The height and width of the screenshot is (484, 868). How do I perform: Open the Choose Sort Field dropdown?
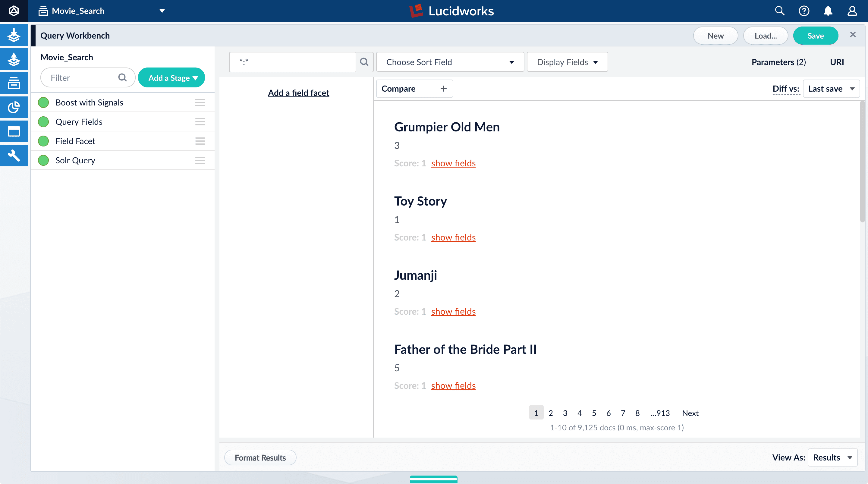tap(450, 61)
